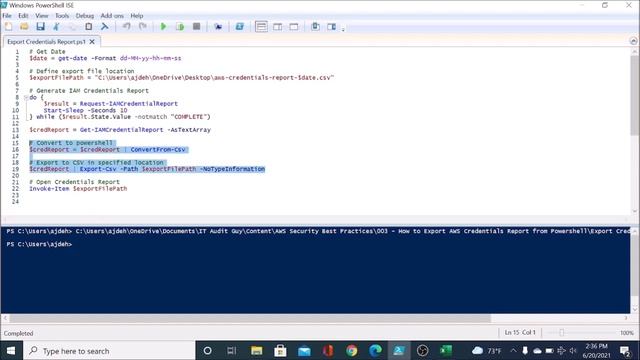Click the Invoke-Item $exportFilePath line

[78, 189]
